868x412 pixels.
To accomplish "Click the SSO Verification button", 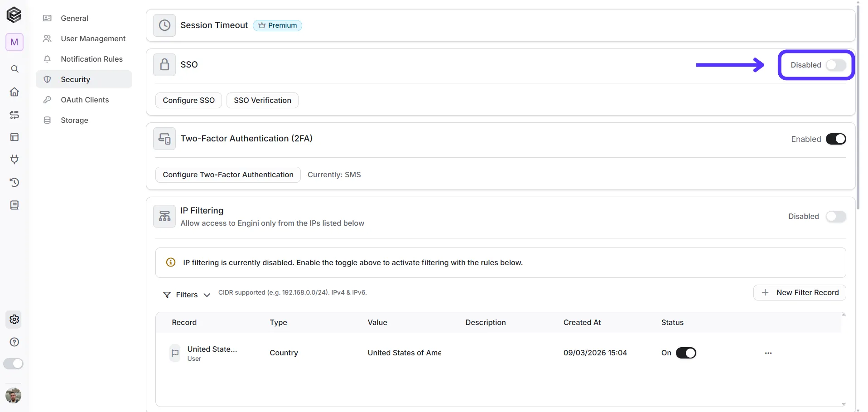I will pos(262,100).
